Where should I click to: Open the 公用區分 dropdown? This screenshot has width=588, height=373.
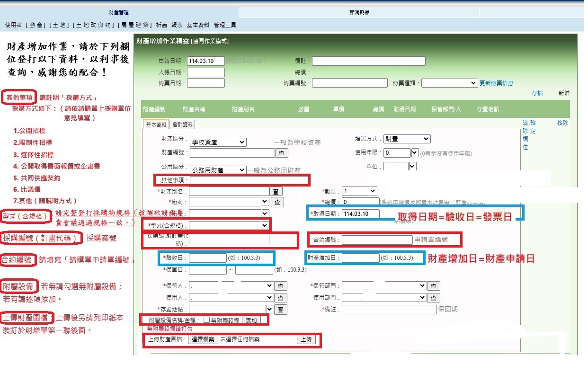218,170
